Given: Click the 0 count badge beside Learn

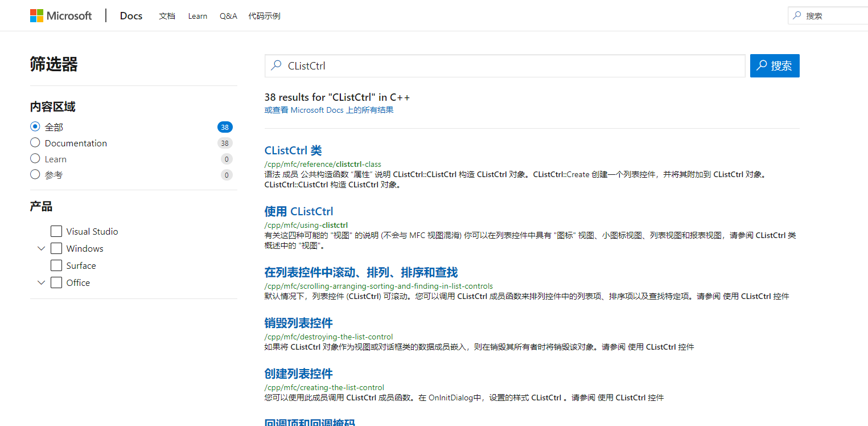Looking at the screenshot, I should click(227, 159).
